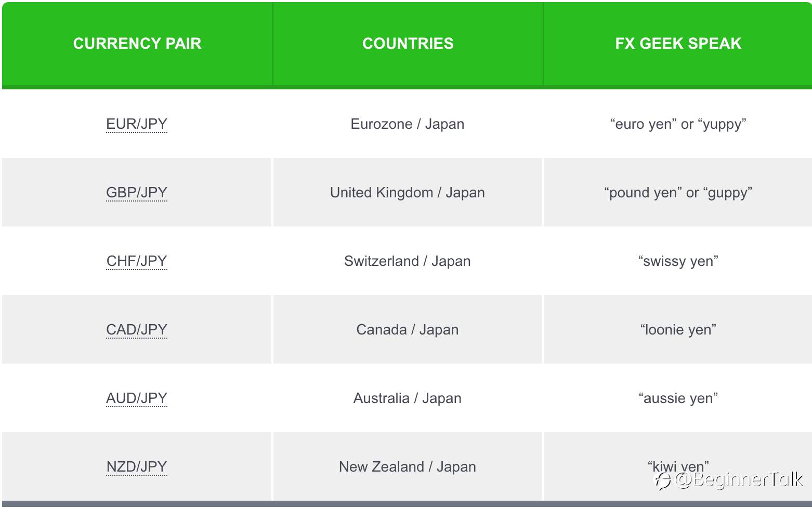Select the Australia / Japan cell
This screenshot has height=509, width=812.
pyautogui.click(x=408, y=398)
